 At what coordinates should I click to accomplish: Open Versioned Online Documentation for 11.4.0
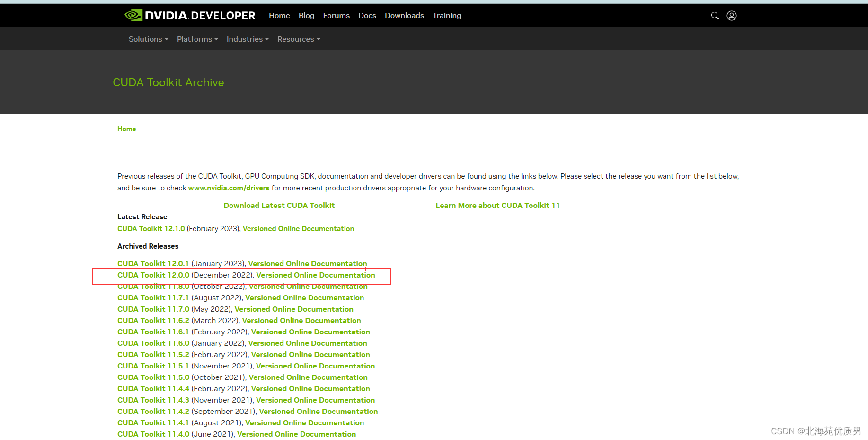click(296, 434)
